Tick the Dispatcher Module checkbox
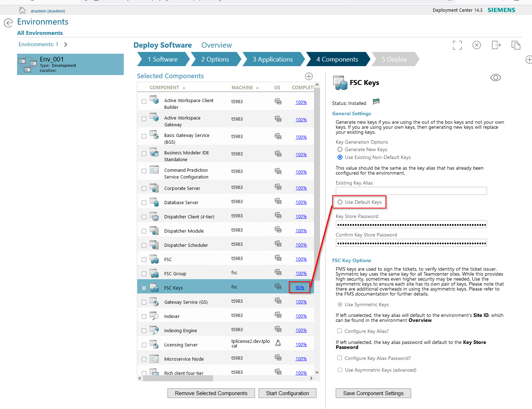Screen dimensions: 532x409 (x=144, y=231)
